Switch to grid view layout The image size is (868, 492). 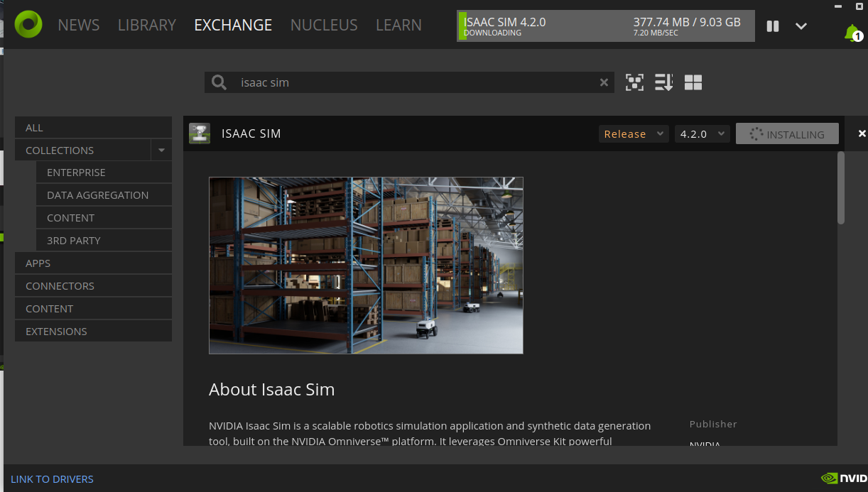coord(693,82)
